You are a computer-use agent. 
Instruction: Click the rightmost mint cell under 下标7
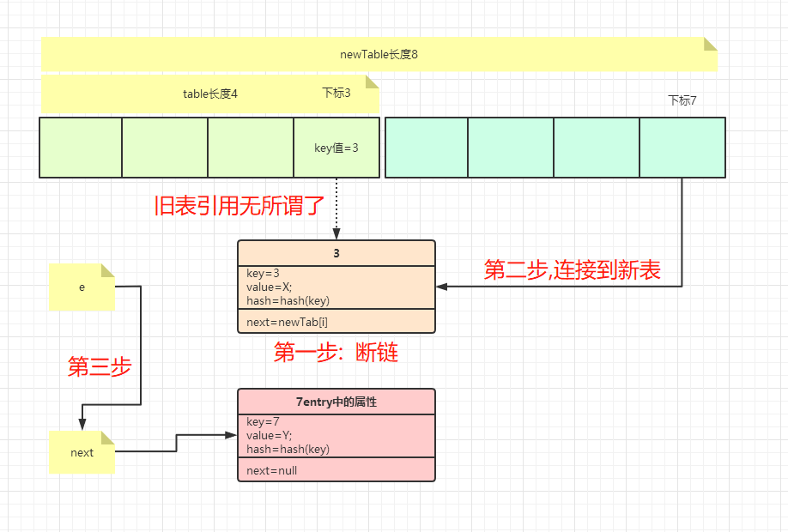coord(682,147)
